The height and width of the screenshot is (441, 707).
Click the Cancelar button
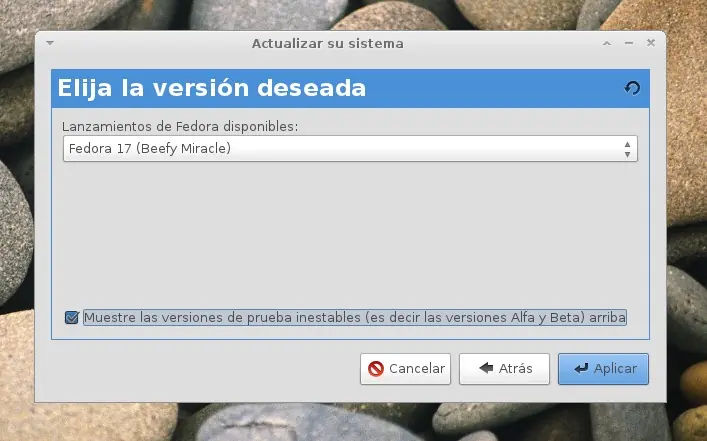tap(405, 369)
